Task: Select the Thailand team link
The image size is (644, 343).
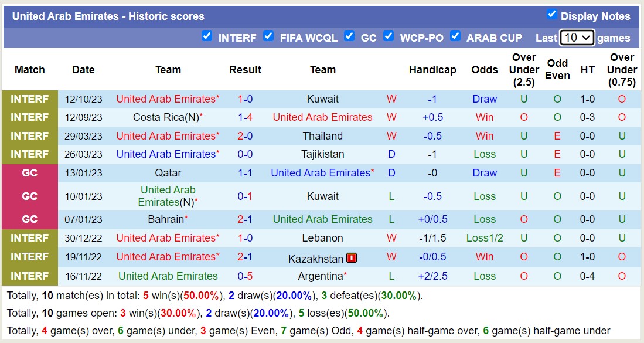Action: pos(322,136)
